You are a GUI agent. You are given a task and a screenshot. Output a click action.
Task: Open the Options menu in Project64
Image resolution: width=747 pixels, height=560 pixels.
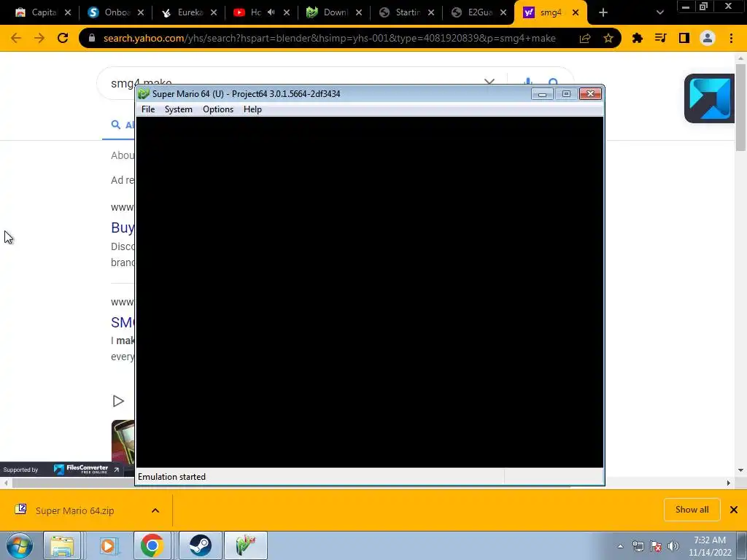point(217,109)
